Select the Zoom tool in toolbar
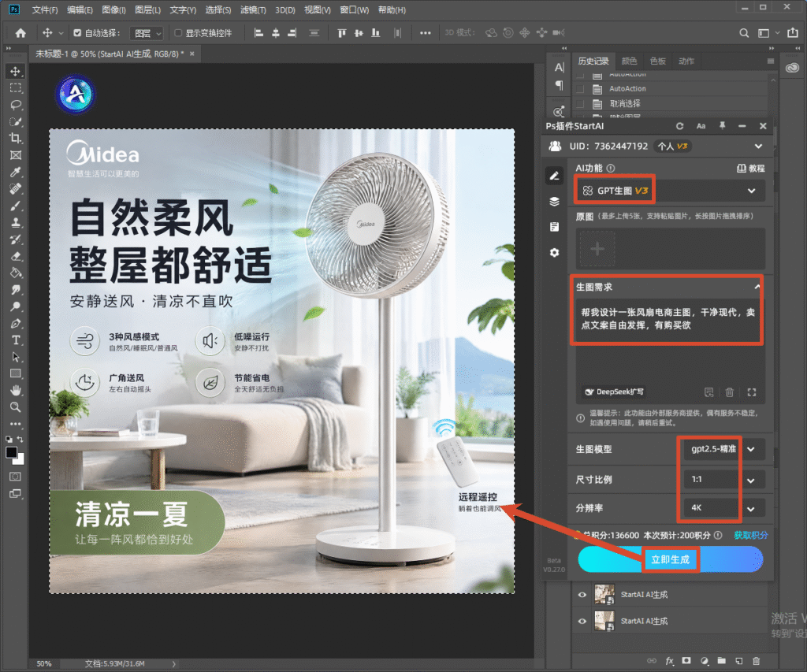The height and width of the screenshot is (672, 807). (x=16, y=407)
